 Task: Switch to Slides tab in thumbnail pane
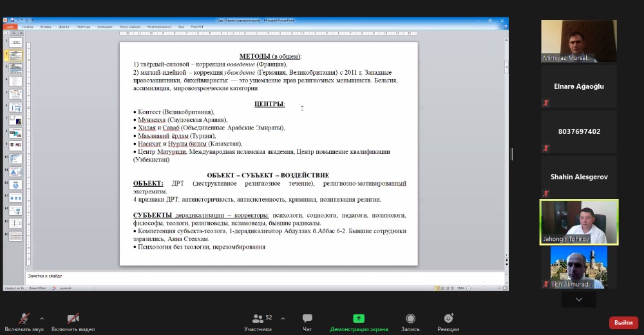(x=6, y=33)
